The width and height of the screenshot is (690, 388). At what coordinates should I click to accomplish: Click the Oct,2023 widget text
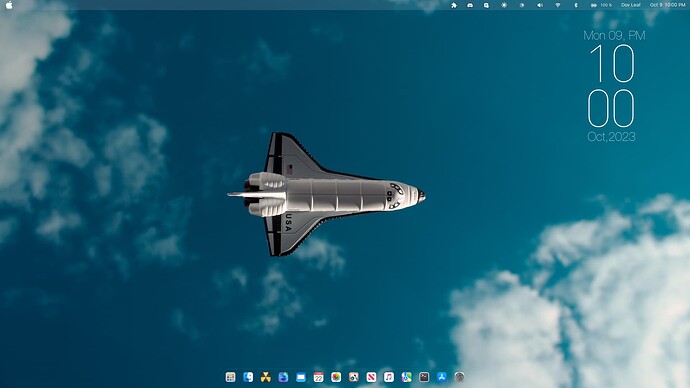click(x=612, y=137)
